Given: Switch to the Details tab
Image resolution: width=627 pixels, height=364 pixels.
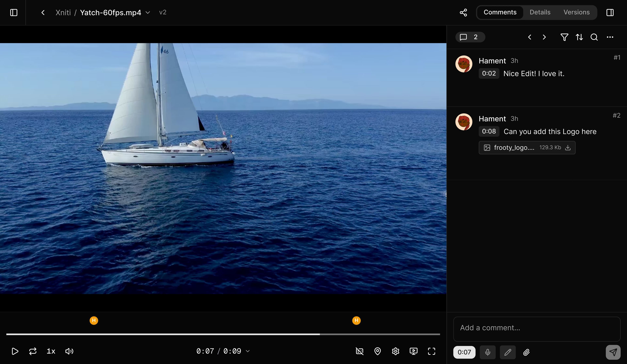Looking at the screenshot, I should point(540,12).
